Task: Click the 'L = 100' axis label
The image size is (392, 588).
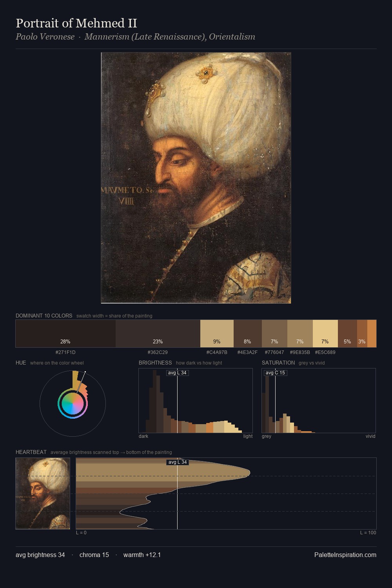Action: 368,532
